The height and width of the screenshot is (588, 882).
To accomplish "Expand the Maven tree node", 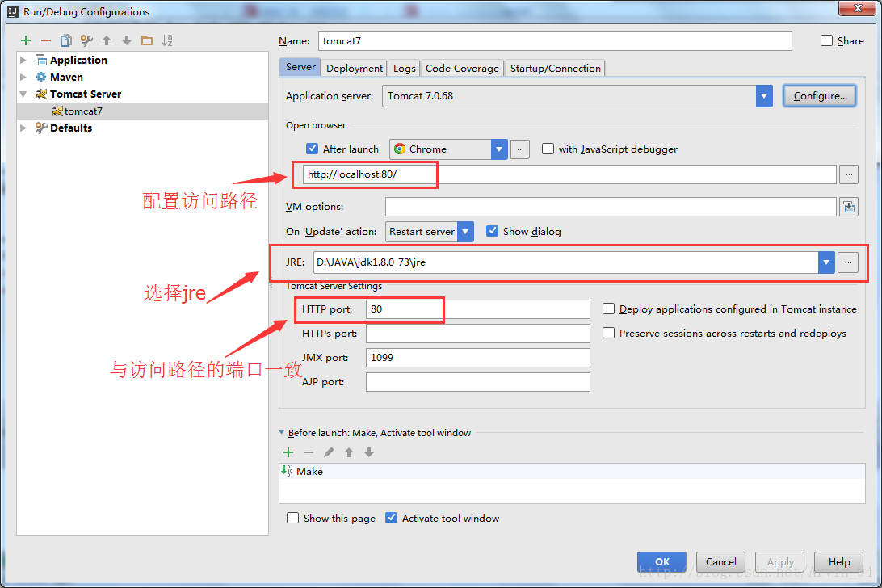I will pos(23,77).
